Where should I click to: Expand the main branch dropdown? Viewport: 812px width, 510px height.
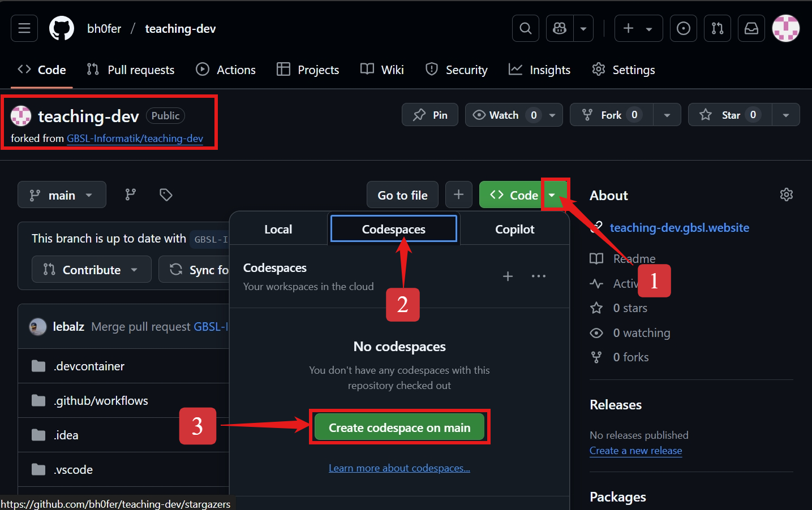point(62,195)
